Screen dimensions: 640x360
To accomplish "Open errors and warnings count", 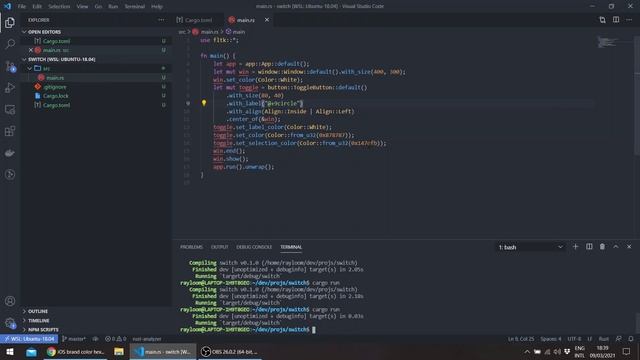I will (x=116, y=339).
